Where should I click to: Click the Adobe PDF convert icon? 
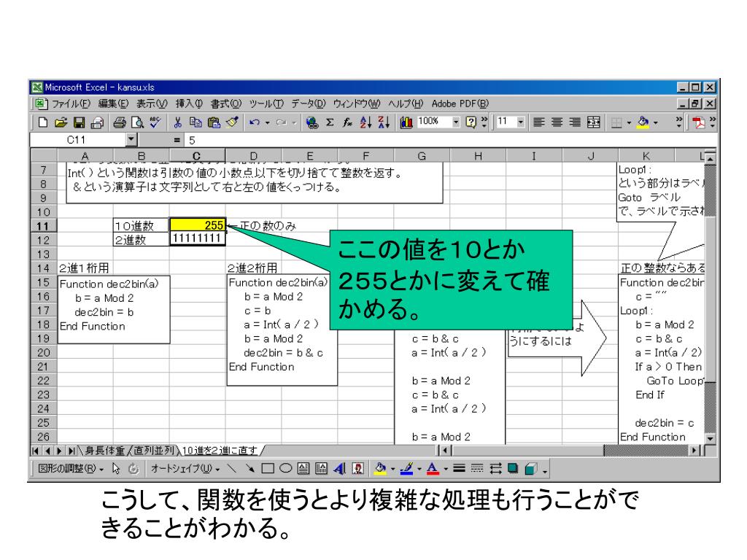(698, 122)
